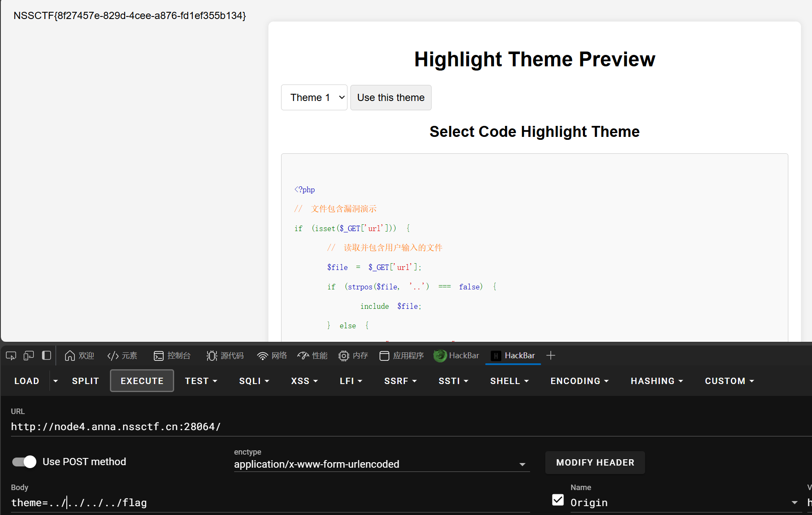Expand the LOAD arrow dropdown
812x515 pixels.
55,381
